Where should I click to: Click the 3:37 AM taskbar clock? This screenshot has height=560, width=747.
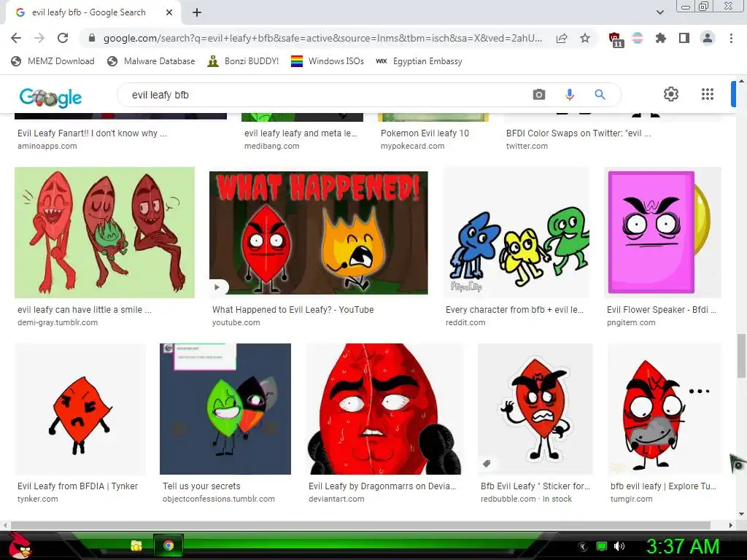click(x=682, y=546)
